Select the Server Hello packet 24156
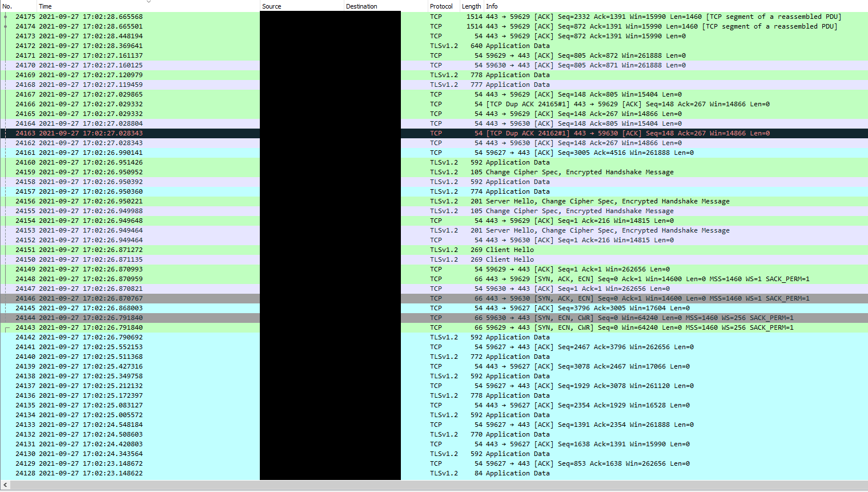Image resolution: width=868 pixels, height=492 pixels. coord(228,201)
